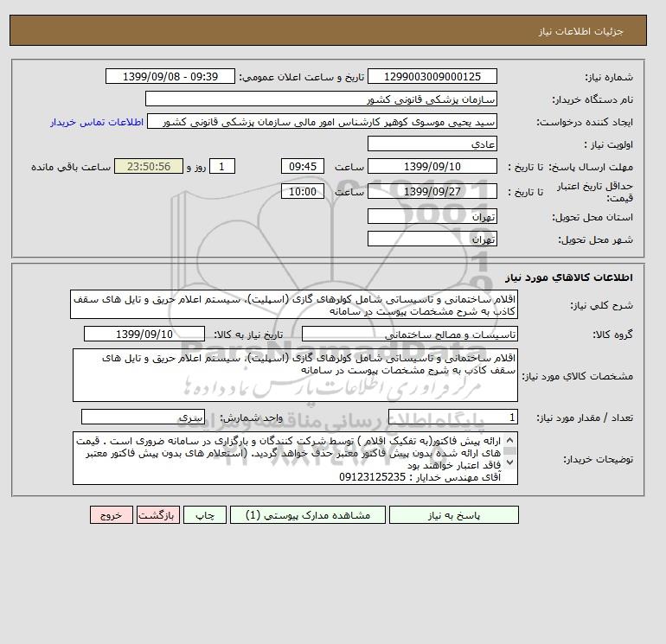
Task: Click the بازگشت back button
Action: coord(158,515)
